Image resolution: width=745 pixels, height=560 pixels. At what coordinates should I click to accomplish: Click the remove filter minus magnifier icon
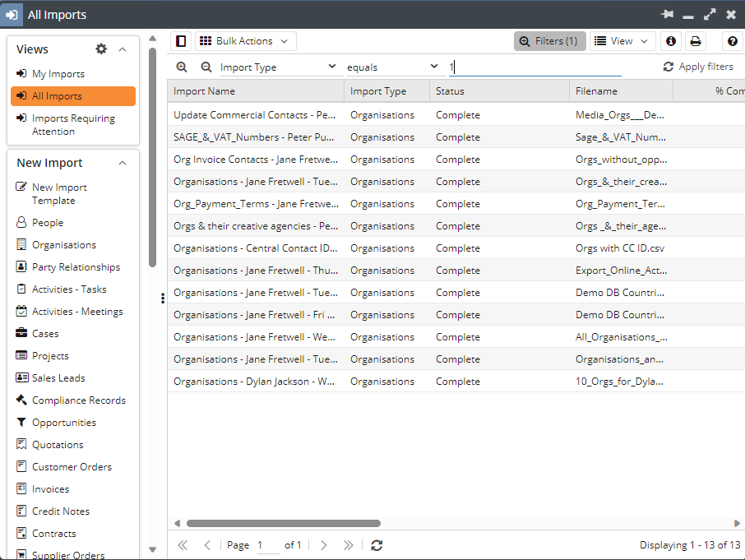coord(206,67)
